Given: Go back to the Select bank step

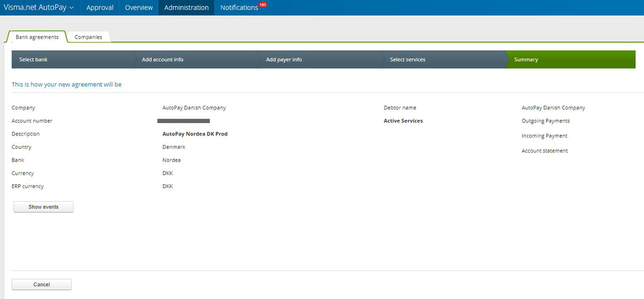Looking at the screenshot, I should point(72,59).
